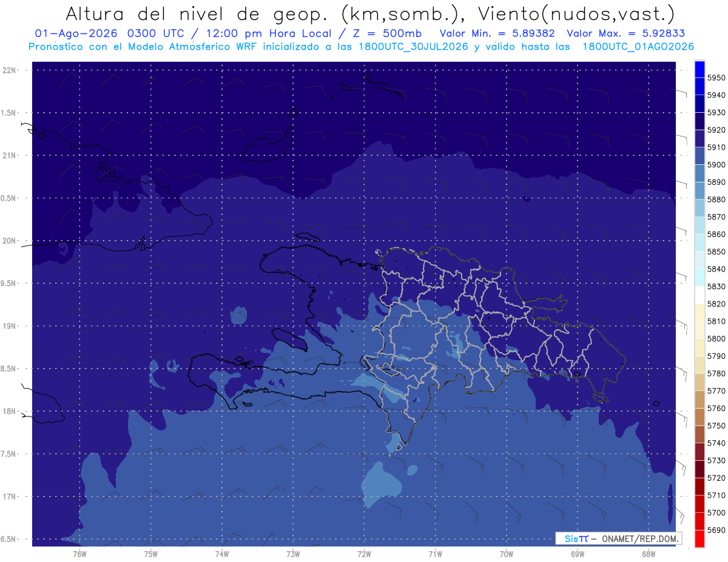The height and width of the screenshot is (562, 728).
Task: Click the 19N latitude label
Action: [x=10, y=326]
